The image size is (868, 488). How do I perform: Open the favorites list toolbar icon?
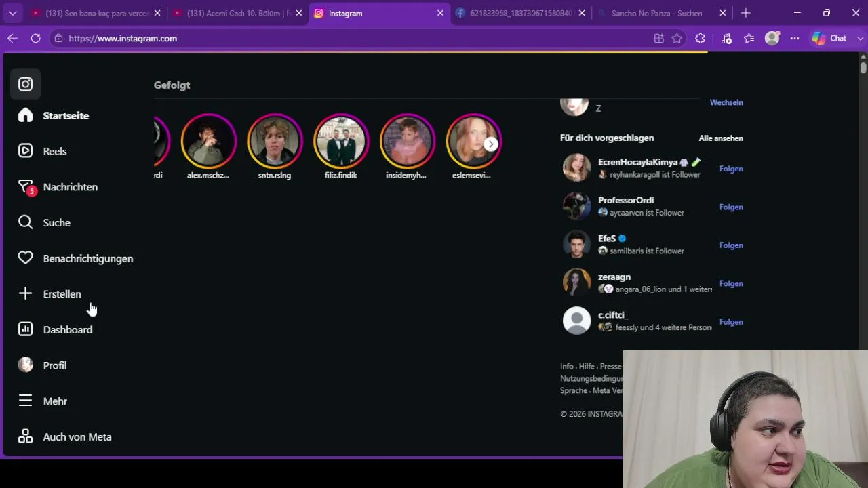pos(749,39)
